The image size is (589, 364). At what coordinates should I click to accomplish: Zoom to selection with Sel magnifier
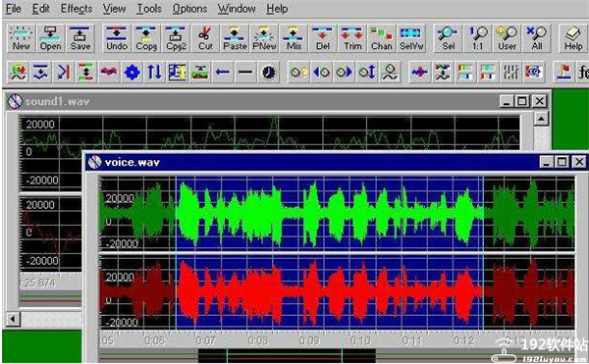[x=448, y=38]
